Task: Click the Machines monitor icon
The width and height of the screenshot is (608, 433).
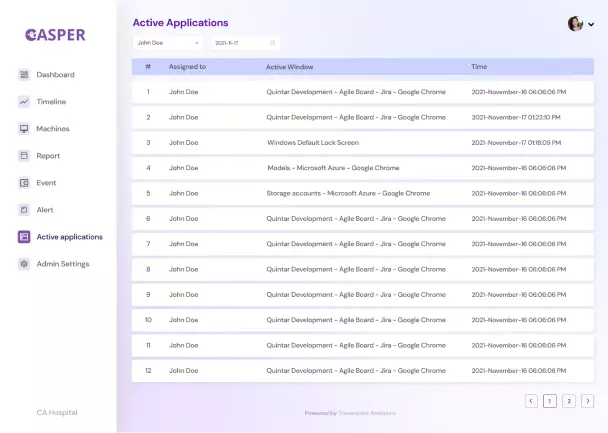Action: click(24, 129)
